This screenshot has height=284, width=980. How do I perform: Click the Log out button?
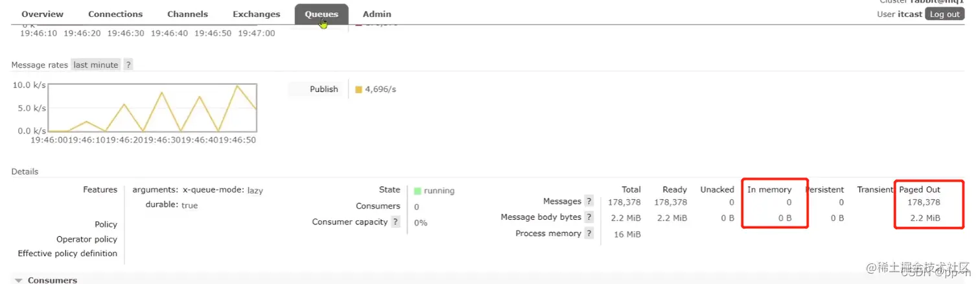coord(944,14)
